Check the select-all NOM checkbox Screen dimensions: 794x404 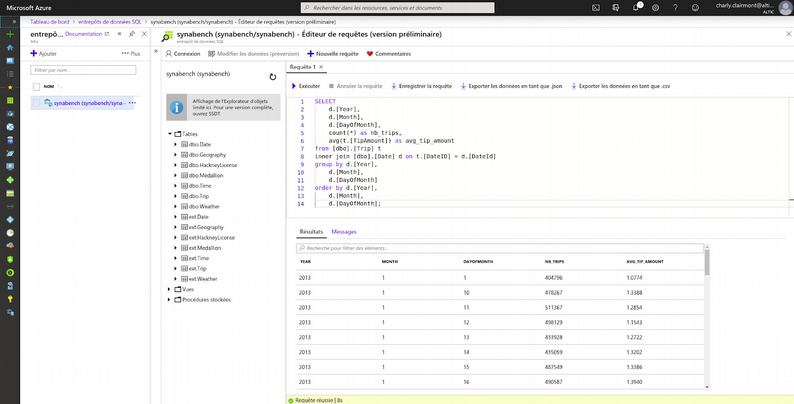[36, 87]
